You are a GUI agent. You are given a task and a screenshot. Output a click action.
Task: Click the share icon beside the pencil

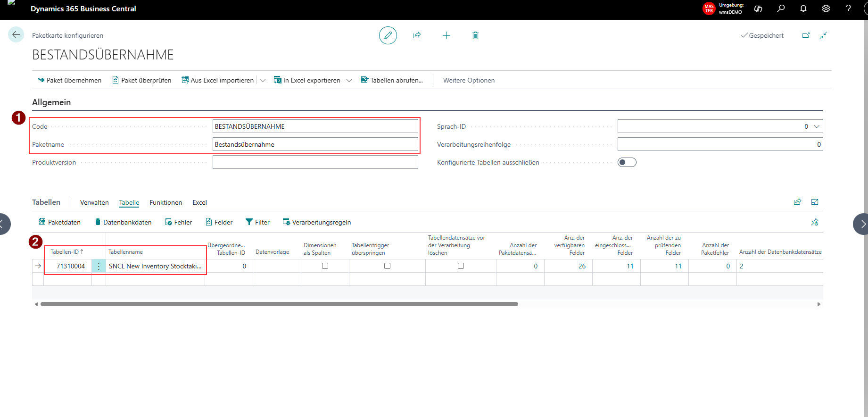coord(417,35)
